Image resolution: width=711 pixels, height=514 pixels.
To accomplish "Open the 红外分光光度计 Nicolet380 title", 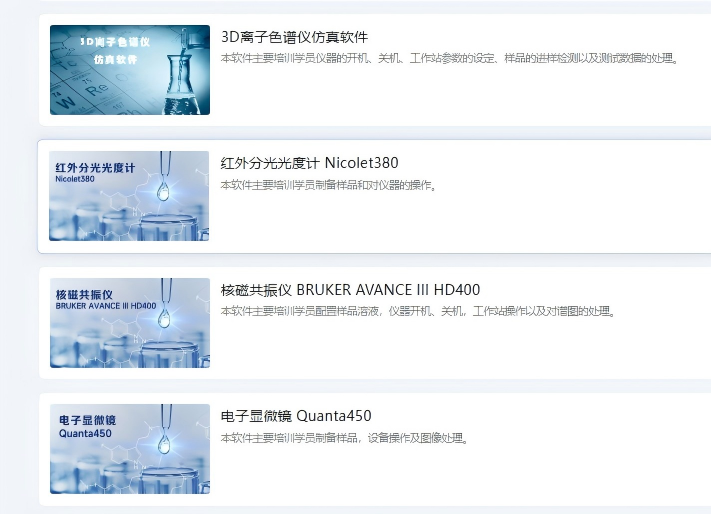I will (x=309, y=163).
